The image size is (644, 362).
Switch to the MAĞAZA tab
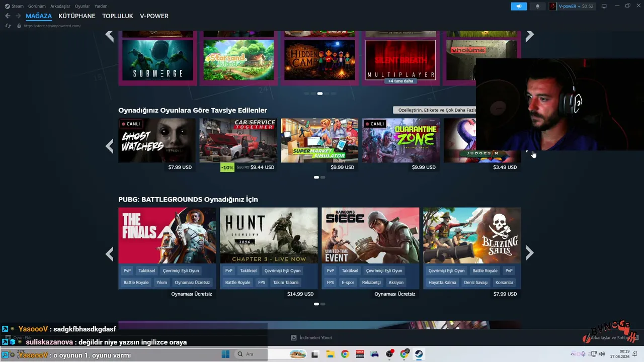point(39,16)
